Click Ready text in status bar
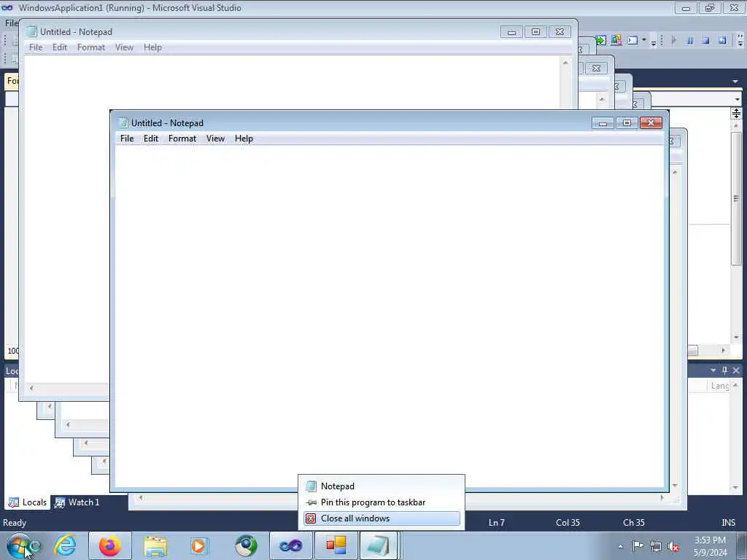Viewport: 747px width, 560px height. (15, 522)
